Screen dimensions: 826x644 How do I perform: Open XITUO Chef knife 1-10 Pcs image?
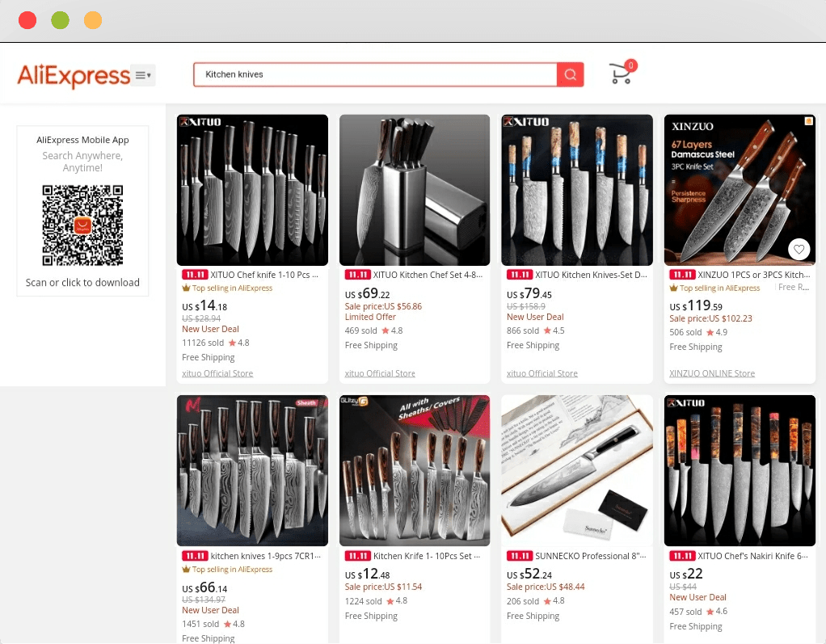tap(252, 190)
